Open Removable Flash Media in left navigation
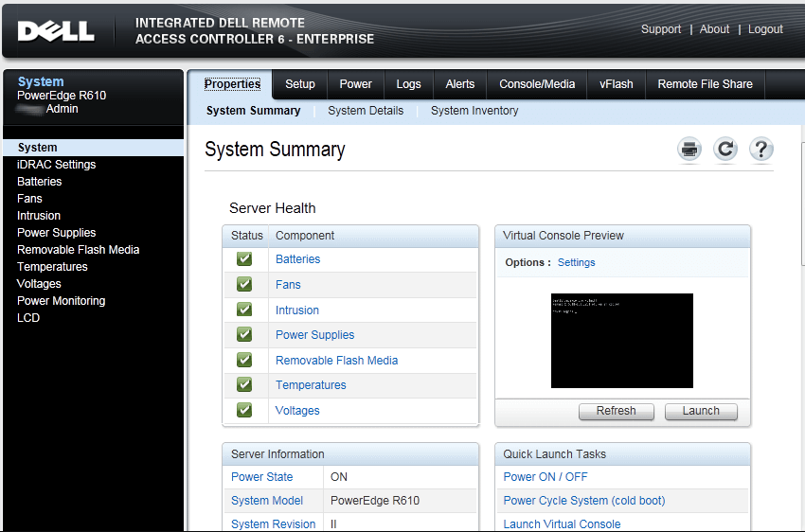Screen dimensions: 805x532 click(78, 250)
